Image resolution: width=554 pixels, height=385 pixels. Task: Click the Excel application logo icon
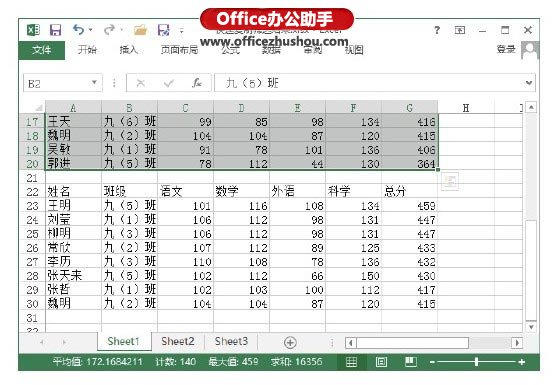tap(34, 30)
